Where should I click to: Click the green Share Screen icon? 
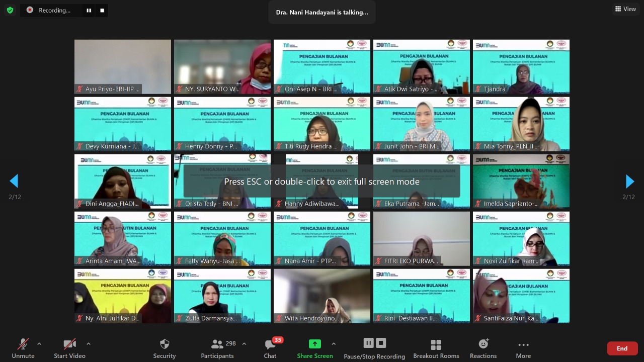314,344
